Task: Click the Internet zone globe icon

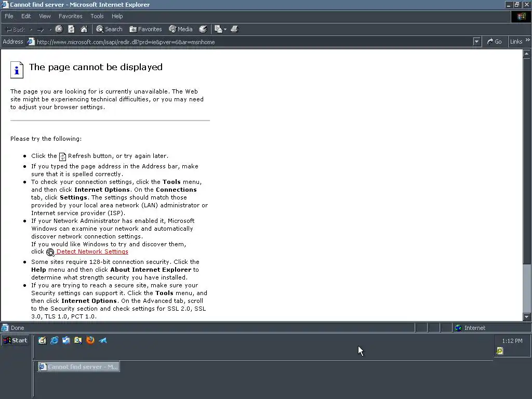Action: click(458, 328)
